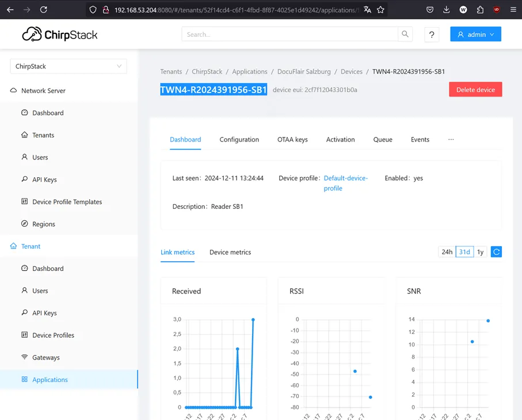Click the search magnifier icon
The height and width of the screenshot is (420, 522).
click(x=405, y=35)
